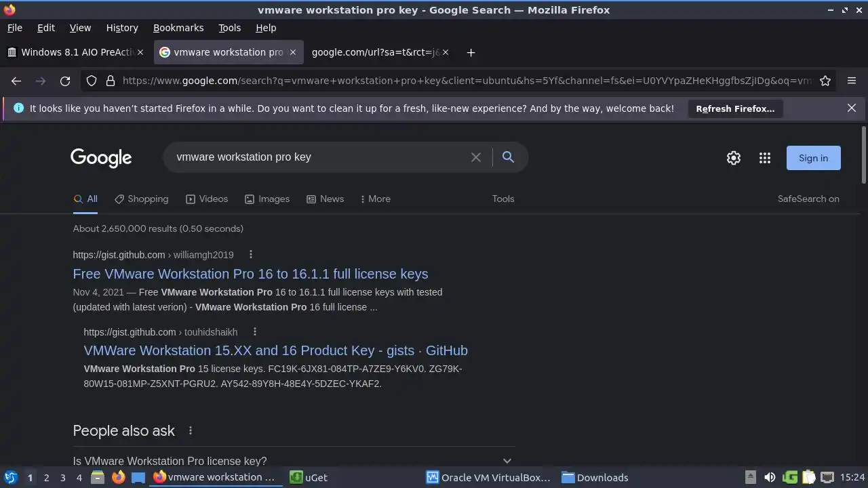Open a new tab with plus button
This screenshot has height=488, width=868.
(471, 52)
